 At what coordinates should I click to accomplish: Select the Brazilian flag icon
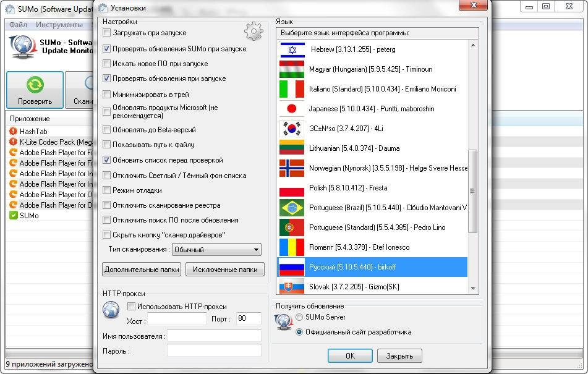pos(292,208)
